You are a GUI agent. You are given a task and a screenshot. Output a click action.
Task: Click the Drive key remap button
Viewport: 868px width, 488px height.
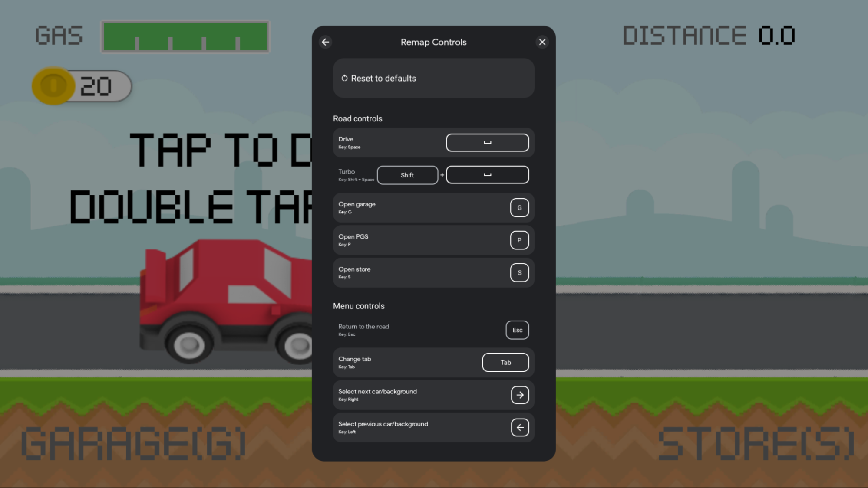click(488, 142)
